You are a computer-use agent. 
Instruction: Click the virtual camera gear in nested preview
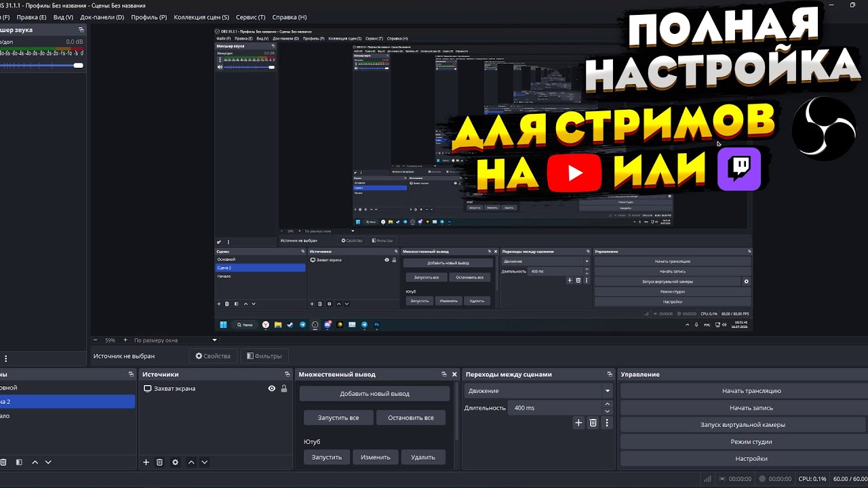pyautogui.click(x=746, y=281)
